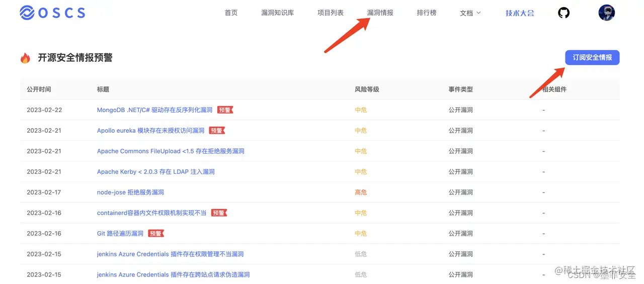Open Apollo eureka 模块存在未授权访问漏洞
644x284 pixels.
pyautogui.click(x=151, y=130)
